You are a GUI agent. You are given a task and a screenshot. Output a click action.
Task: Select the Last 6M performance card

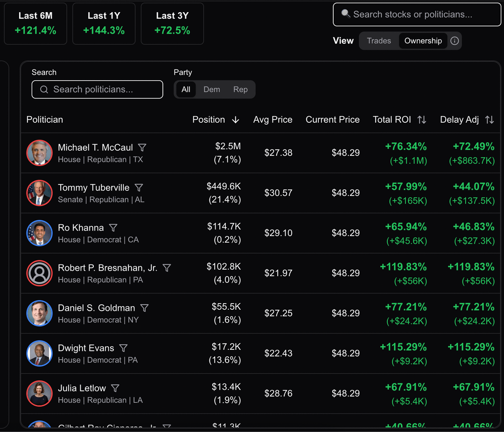coord(35,23)
